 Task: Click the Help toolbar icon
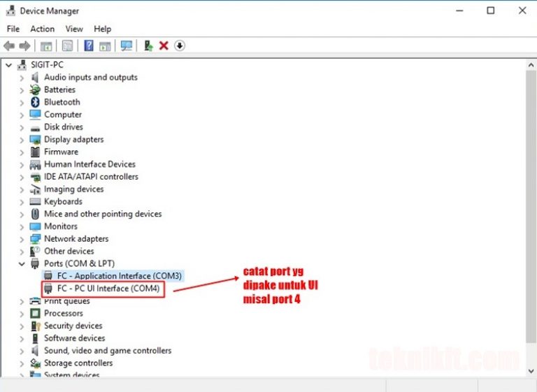[89, 46]
